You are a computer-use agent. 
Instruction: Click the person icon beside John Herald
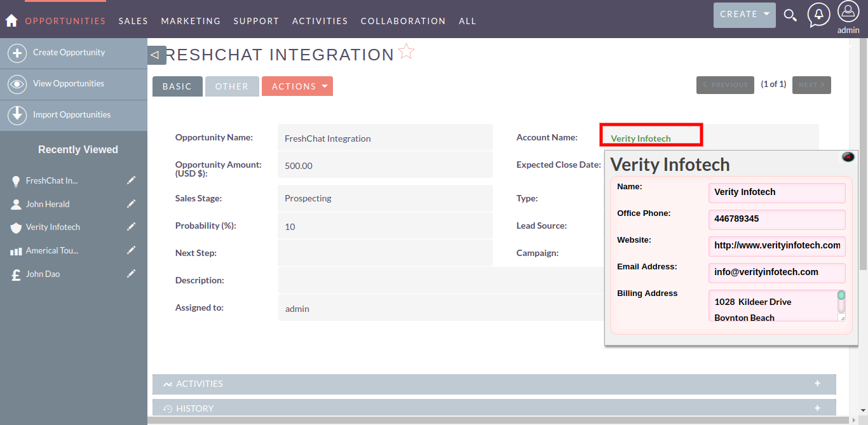16,205
